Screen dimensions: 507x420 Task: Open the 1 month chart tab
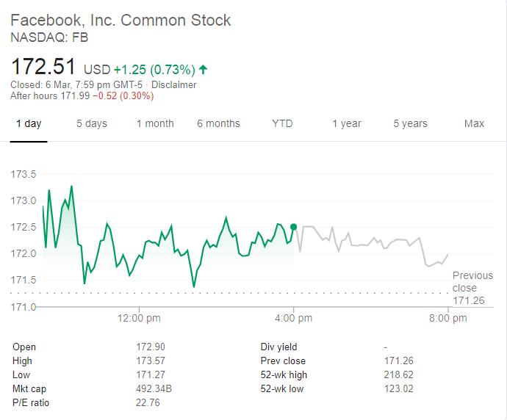pyautogui.click(x=155, y=123)
